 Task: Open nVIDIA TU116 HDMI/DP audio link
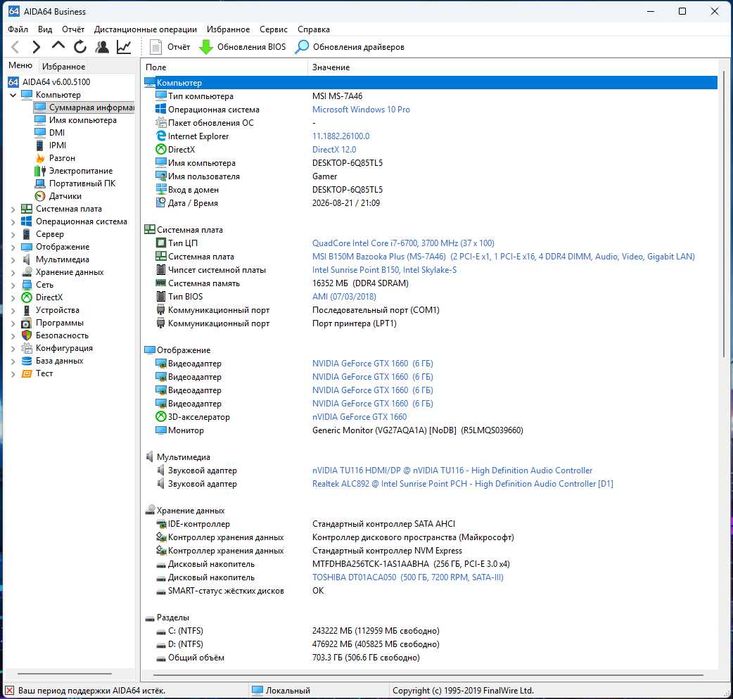pos(452,470)
